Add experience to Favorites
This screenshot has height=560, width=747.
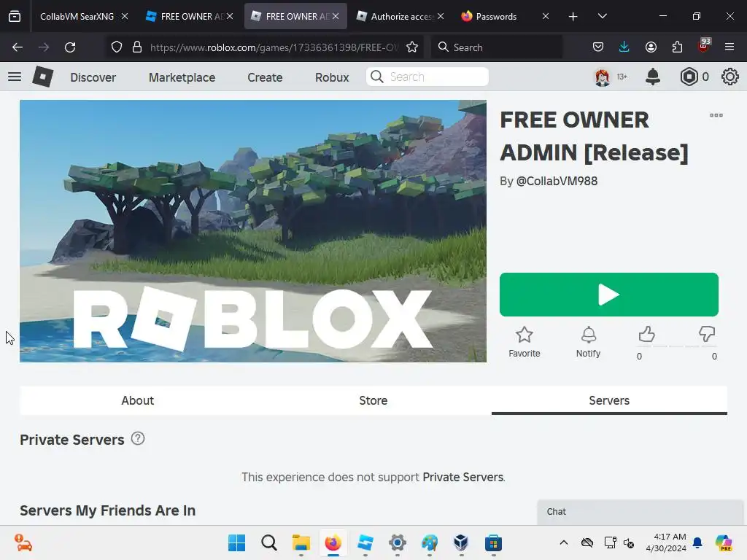point(524,342)
